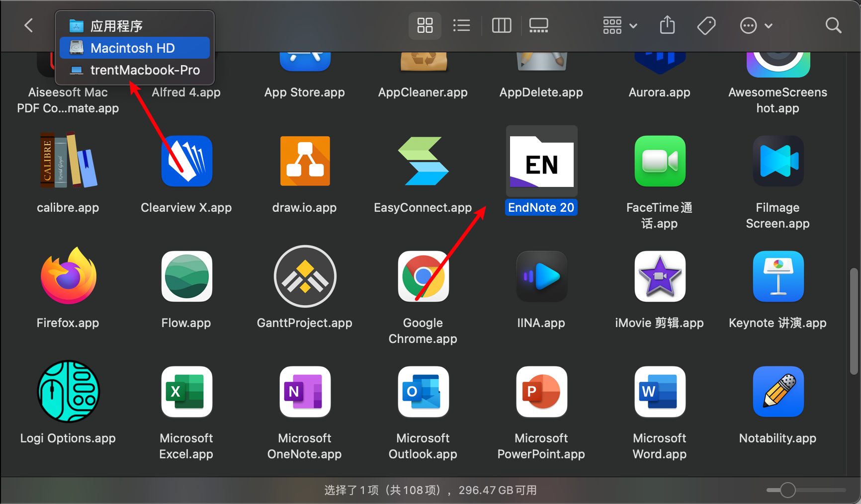Switch to list view
This screenshot has height=504, width=861.
coord(462,25)
